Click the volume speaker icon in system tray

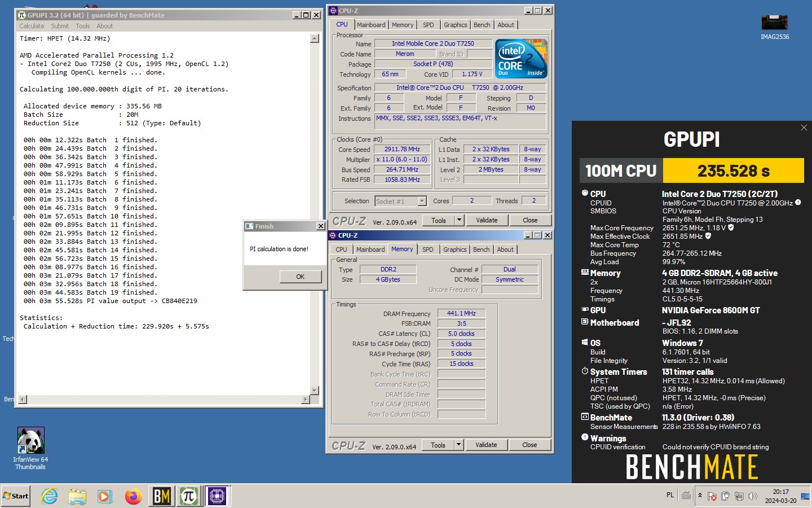(752, 496)
